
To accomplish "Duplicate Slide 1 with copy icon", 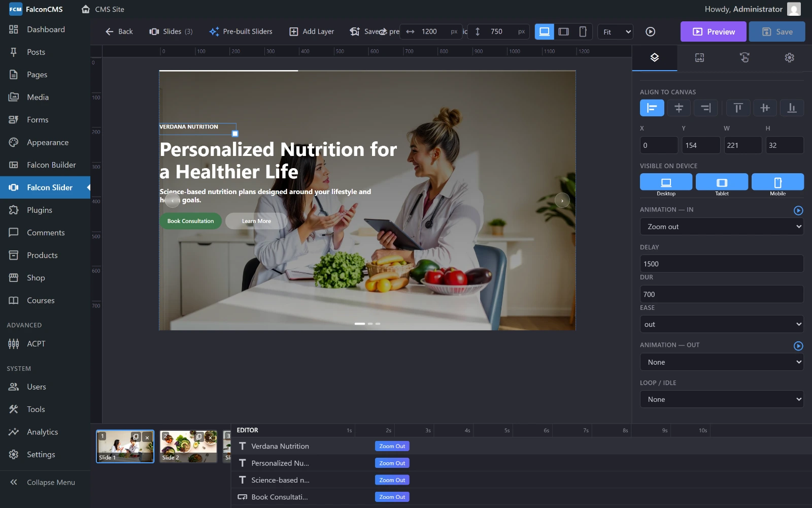I will (136, 437).
